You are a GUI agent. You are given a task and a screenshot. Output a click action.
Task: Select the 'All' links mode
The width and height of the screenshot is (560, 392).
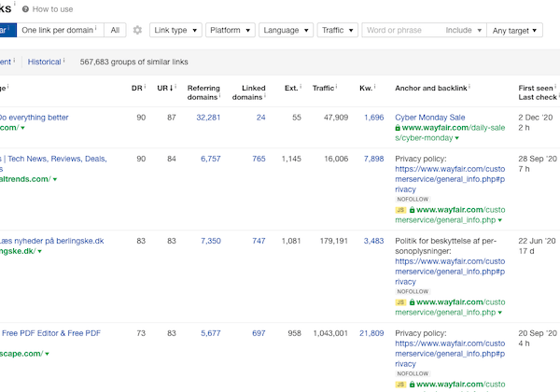point(115,30)
